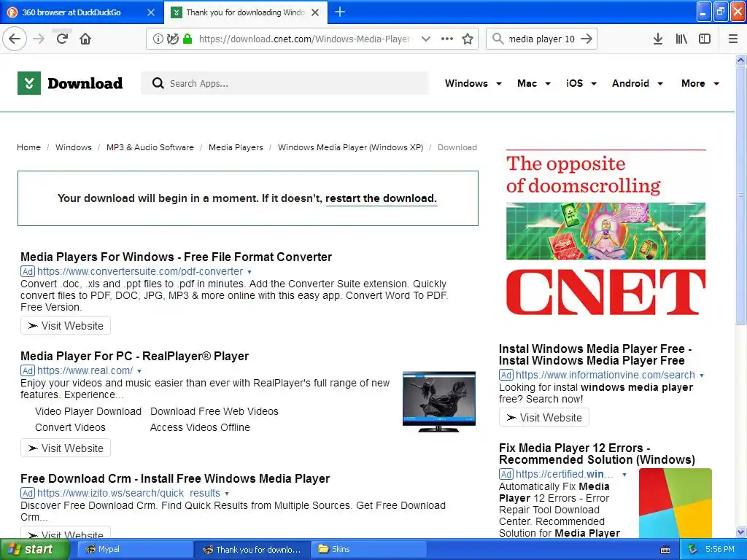
Task: Go back with the browser back arrow
Action: tap(15, 39)
